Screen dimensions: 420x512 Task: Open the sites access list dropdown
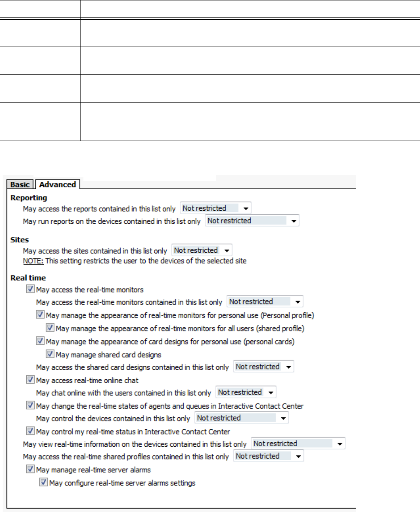coord(202,251)
